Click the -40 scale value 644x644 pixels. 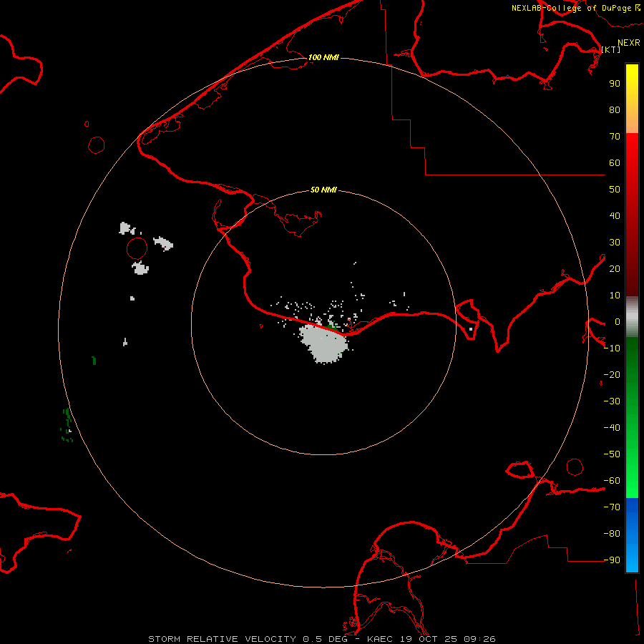tap(612, 428)
